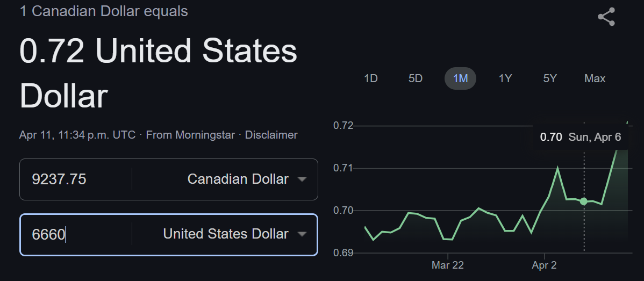Show the Max time range
Screen dimensions: 644x281
595,78
